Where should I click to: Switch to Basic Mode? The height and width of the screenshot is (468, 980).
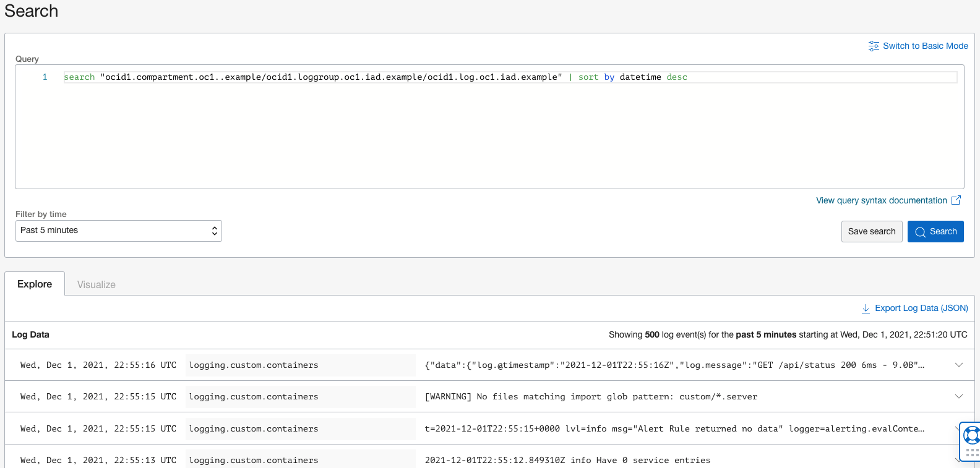tap(925, 46)
